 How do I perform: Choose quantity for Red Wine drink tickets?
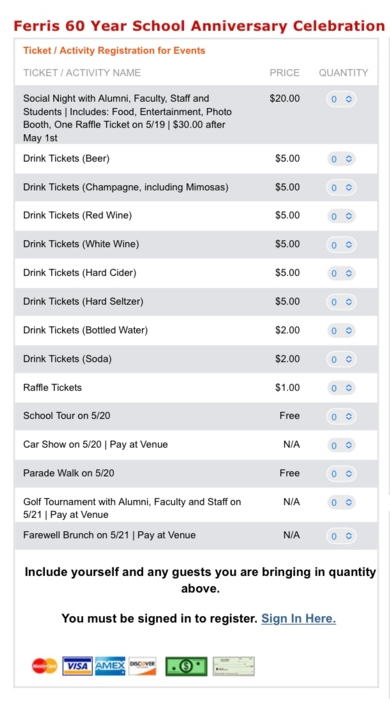tap(341, 216)
